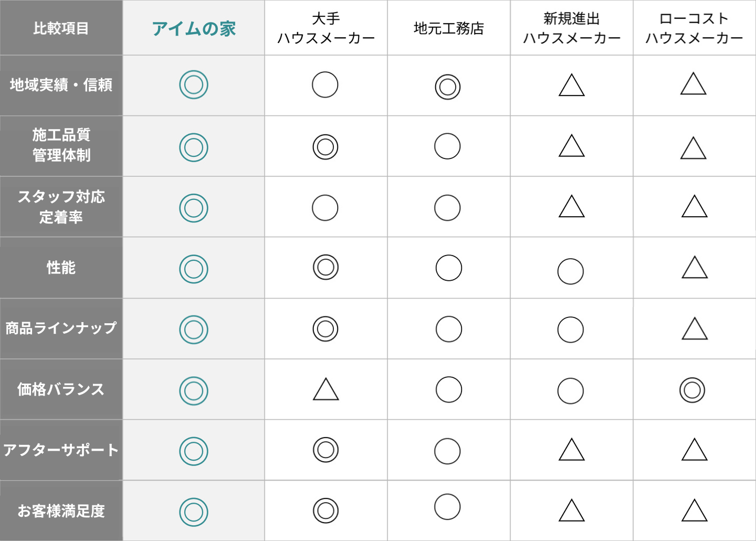Select the 地域実績・信頼 row label

tap(61, 85)
